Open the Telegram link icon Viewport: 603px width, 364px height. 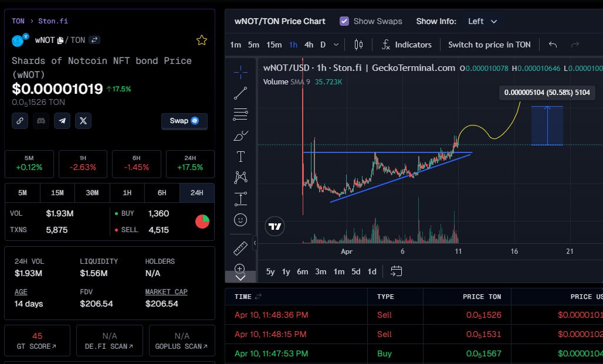pyautogui.click(x=62, y=121)
